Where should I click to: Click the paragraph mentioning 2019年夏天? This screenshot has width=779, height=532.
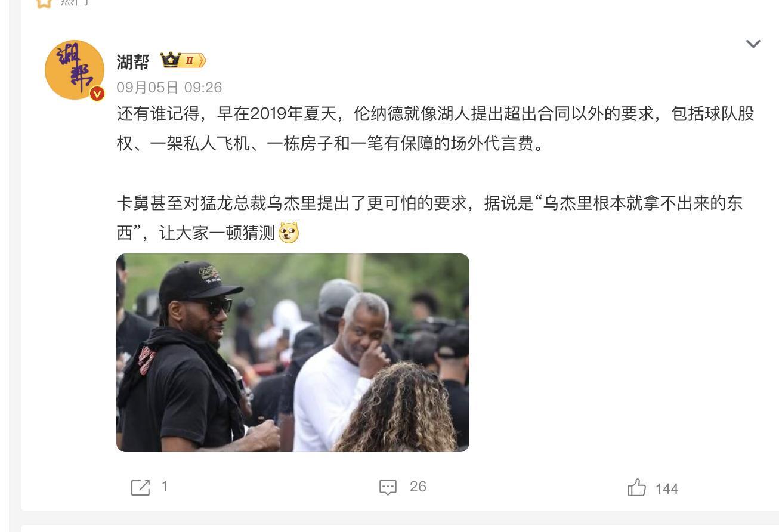click(435, 129)
